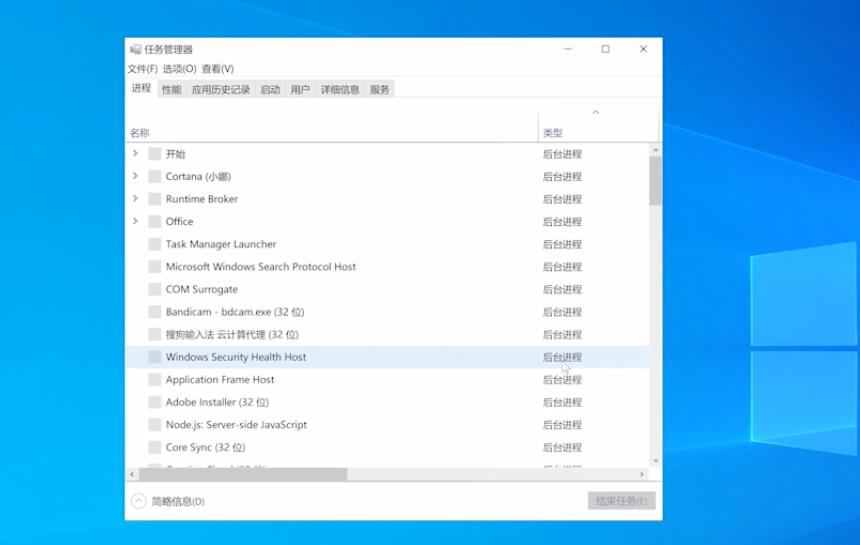Click the vertical scrollbar thumb
Image resolution: width=860 pixels, height=545 pixels.
pos(655,180)
